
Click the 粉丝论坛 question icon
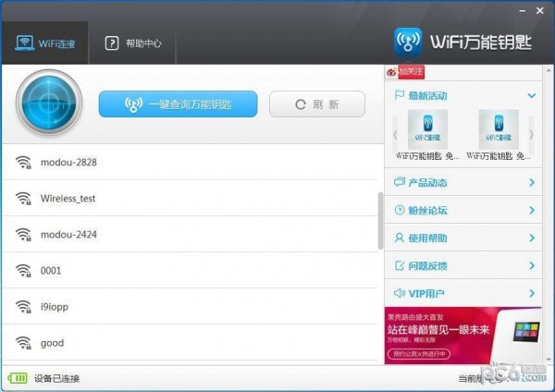(x=400, y=210)
